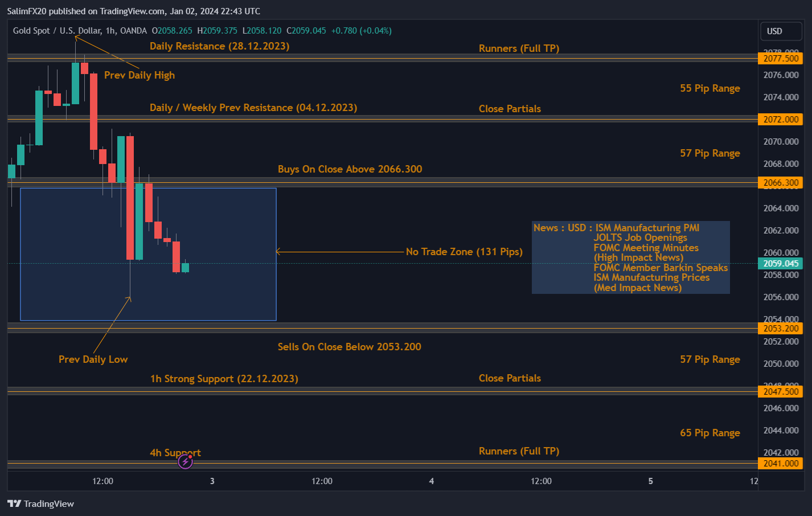Select the No Trade Zone (131 Pips) label

pos(464,251)
